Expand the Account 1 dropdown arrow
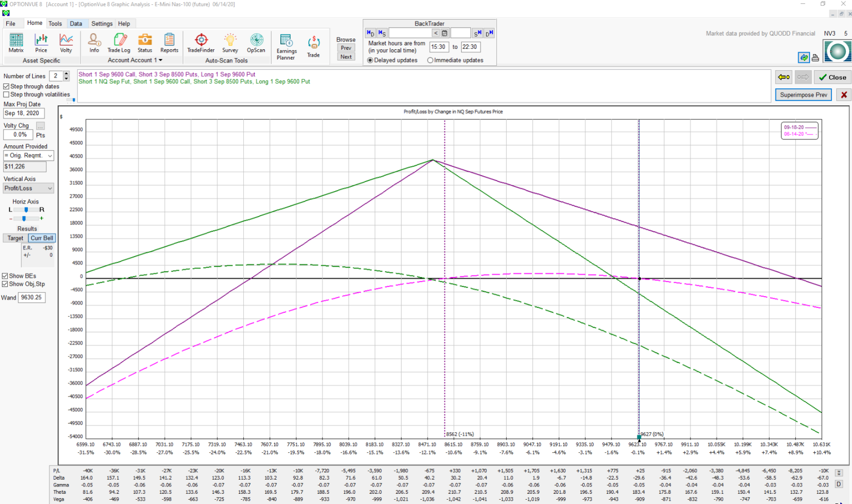Screen dimensions: 852x504 [160, 60]
